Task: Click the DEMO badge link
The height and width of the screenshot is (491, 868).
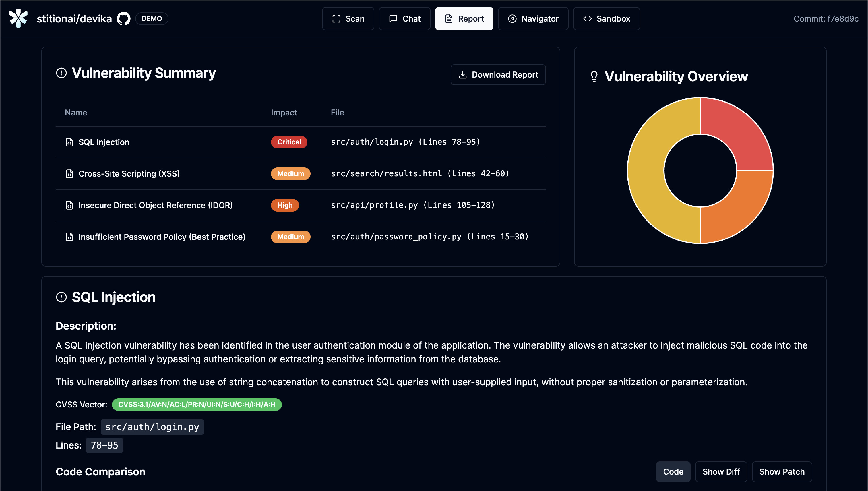Action: pyautogui.click(x=151, y=19)
